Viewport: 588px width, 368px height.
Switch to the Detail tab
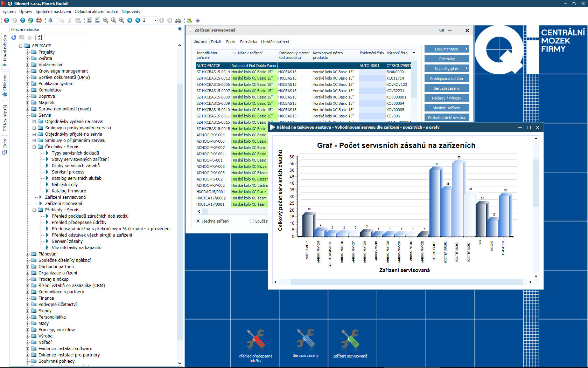point(216,42)
